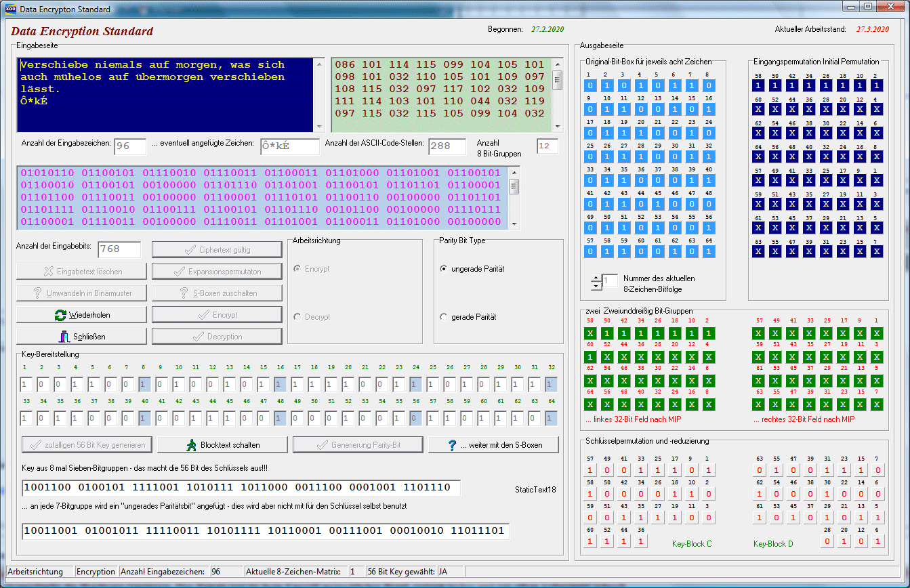Click the StaticText18 label
Screen dimensions: 910x588
tap(536, 489)
